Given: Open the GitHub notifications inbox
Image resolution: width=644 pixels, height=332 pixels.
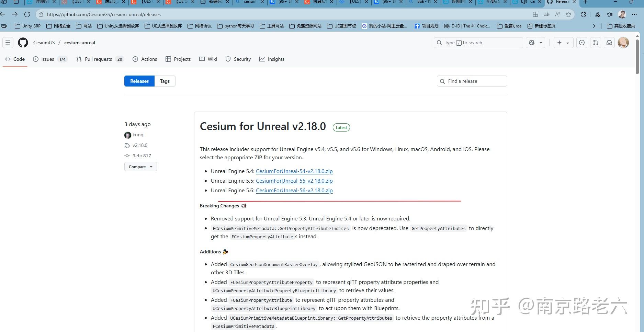Looking at the screenshot, I should click(610, 43).
